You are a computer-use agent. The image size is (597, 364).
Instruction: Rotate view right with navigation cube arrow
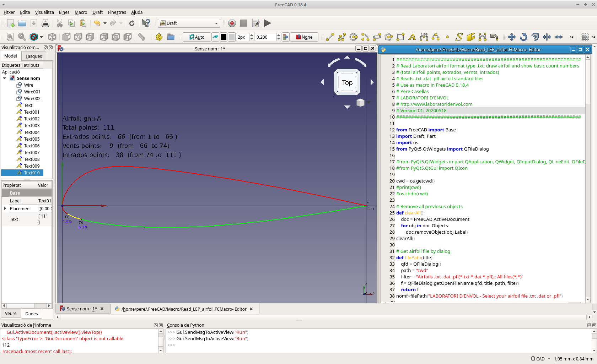372,82
